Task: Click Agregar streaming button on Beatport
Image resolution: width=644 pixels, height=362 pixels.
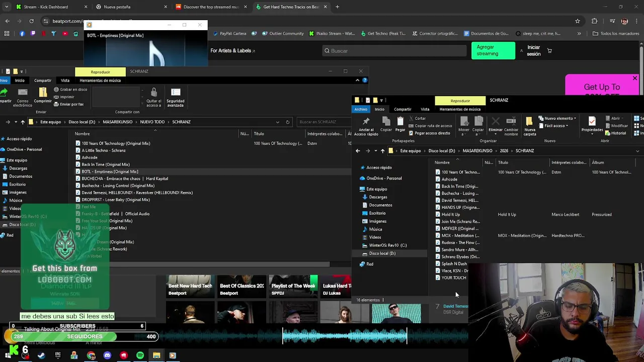Action: coord(493,51)
